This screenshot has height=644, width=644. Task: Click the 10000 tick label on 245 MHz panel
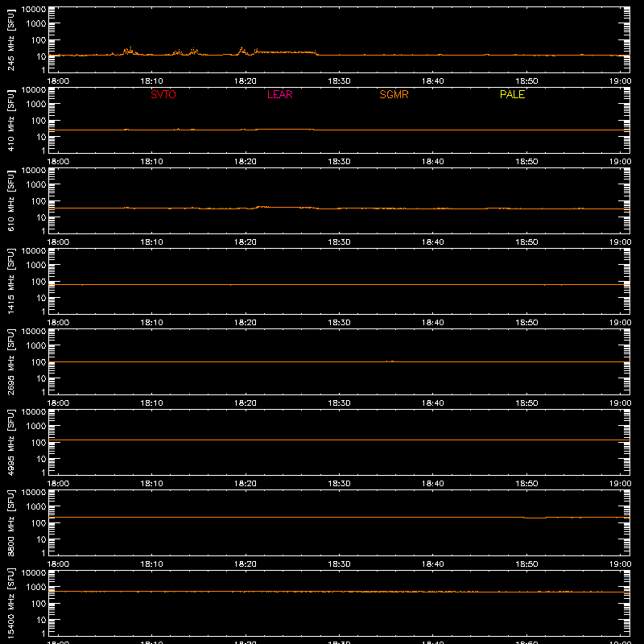click(34, 10)
